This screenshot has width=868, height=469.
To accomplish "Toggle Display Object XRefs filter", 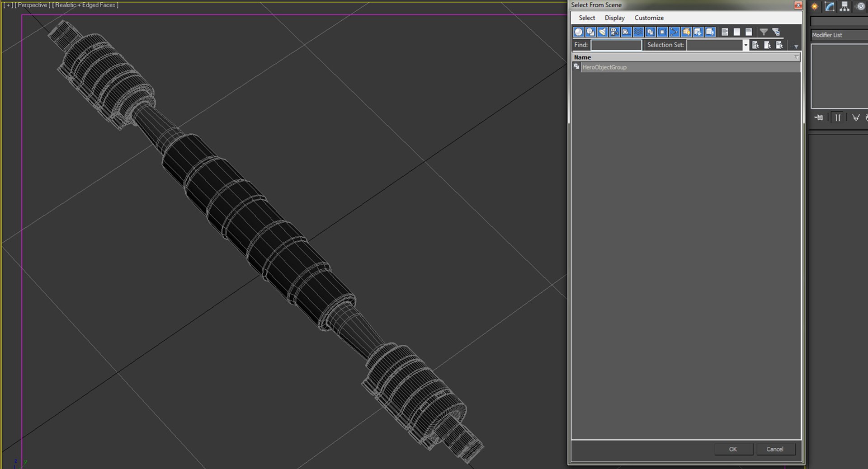I will (662, 32).
